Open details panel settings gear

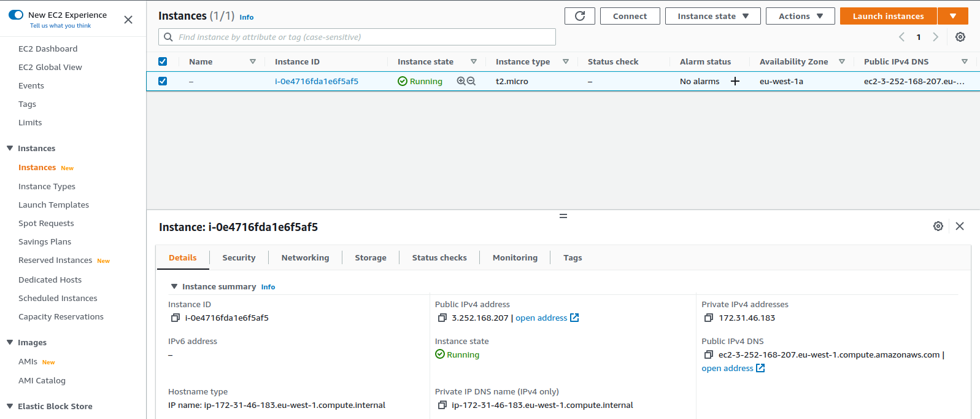point(938,226)
